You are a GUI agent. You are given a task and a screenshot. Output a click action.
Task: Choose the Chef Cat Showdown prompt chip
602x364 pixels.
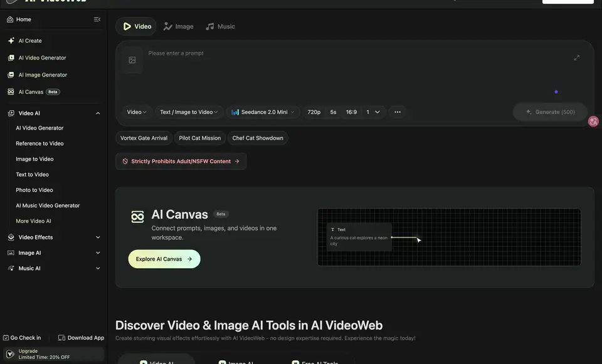click(x=258, y=138)
